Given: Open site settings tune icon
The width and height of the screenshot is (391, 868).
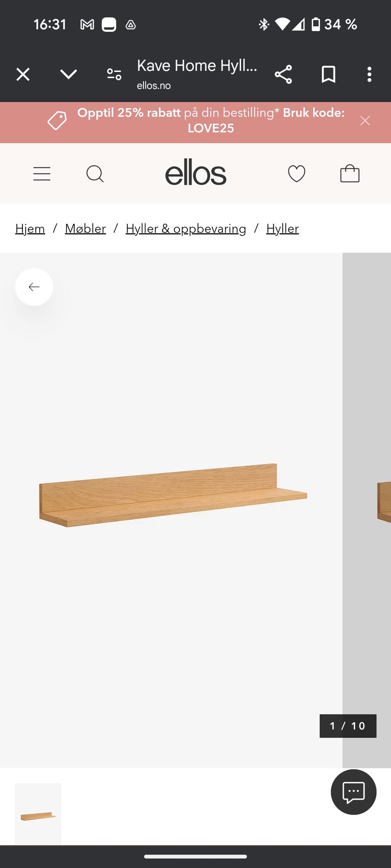Looking at the screenshot, I should click(114, 74).
